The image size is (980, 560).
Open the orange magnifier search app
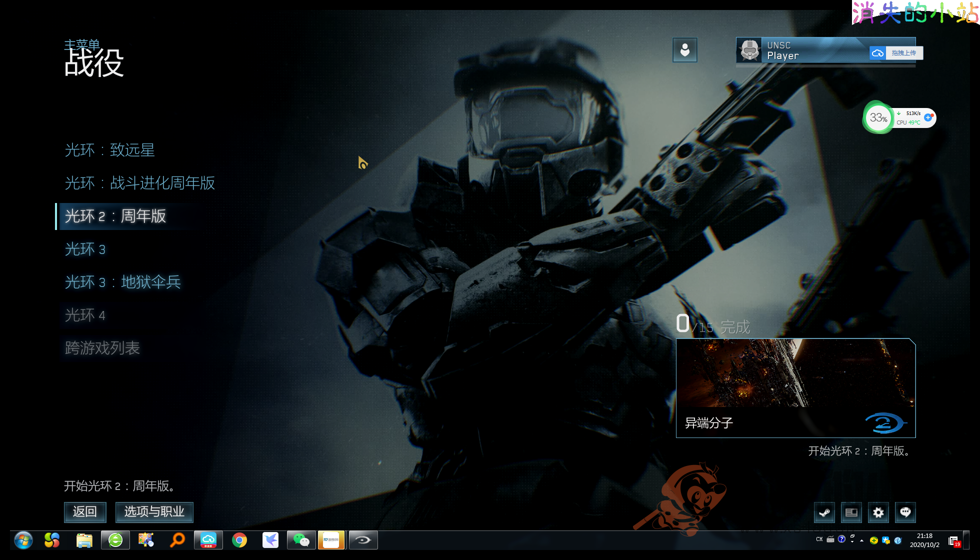coord(177,540)
